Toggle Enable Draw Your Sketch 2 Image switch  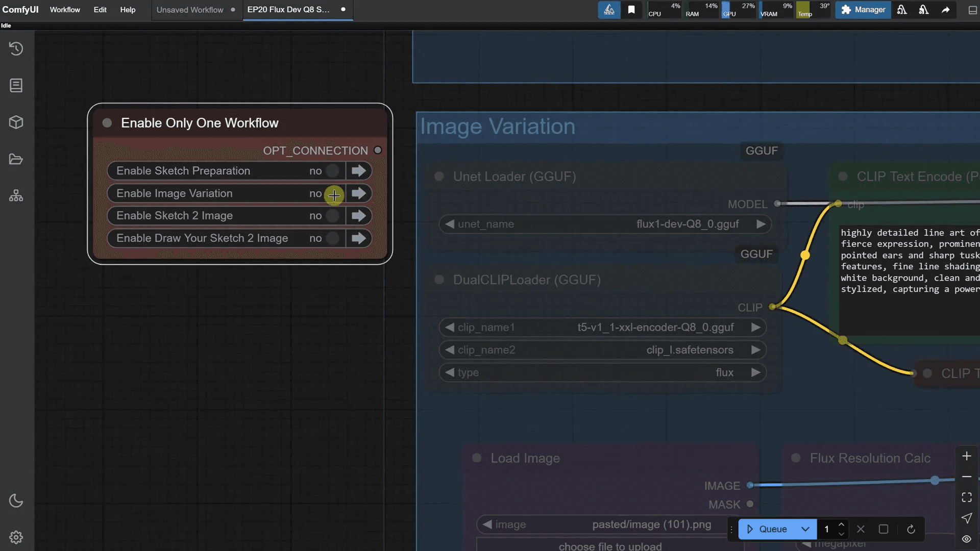click(x=332, y=238)
